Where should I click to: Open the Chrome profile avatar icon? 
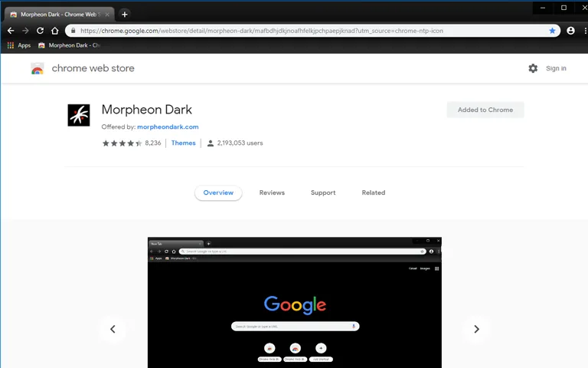(x=570, y=31)
